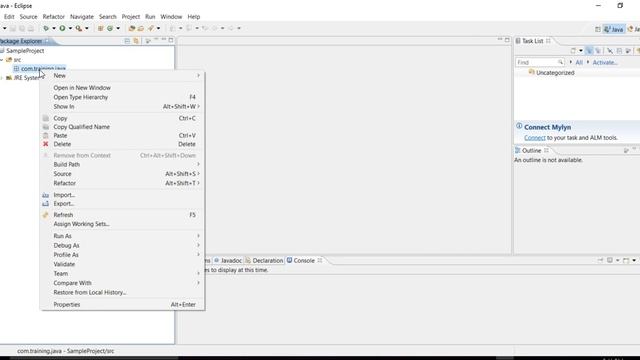Screen dimensions: 640x360
Task: Expand the Profile As submenu
Action: tap(122, 255)
